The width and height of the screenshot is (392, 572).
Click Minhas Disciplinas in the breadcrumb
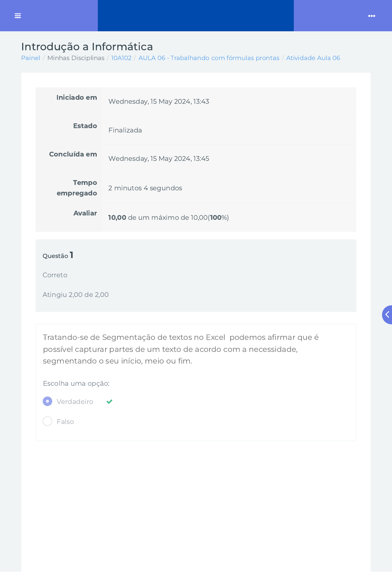[76, 58]
